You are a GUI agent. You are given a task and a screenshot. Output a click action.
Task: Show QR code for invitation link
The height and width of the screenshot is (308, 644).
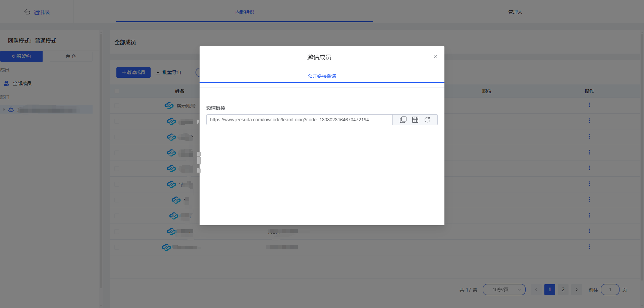(415, 120)
